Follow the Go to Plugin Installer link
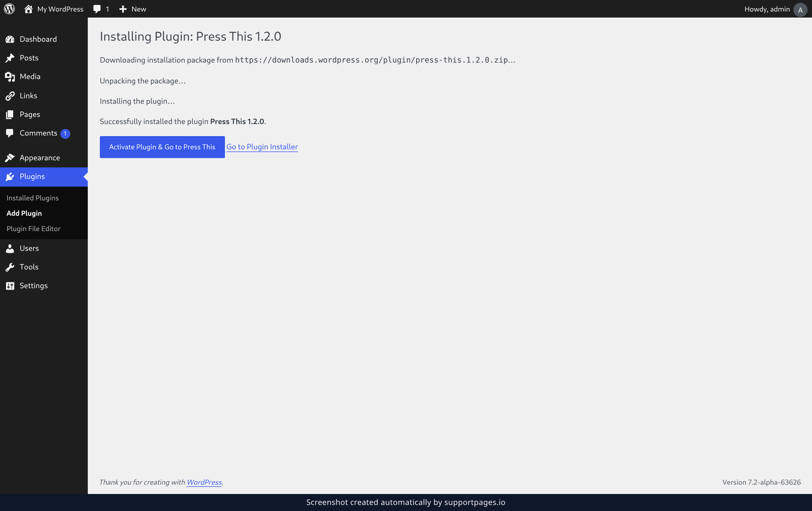 (262, 147)
